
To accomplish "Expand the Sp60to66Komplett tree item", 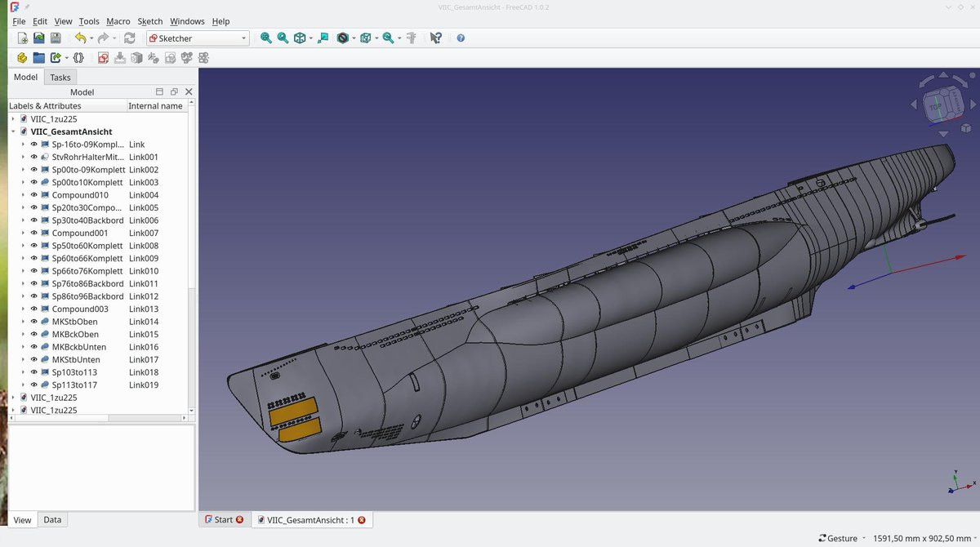I will [x=23, y=258].
